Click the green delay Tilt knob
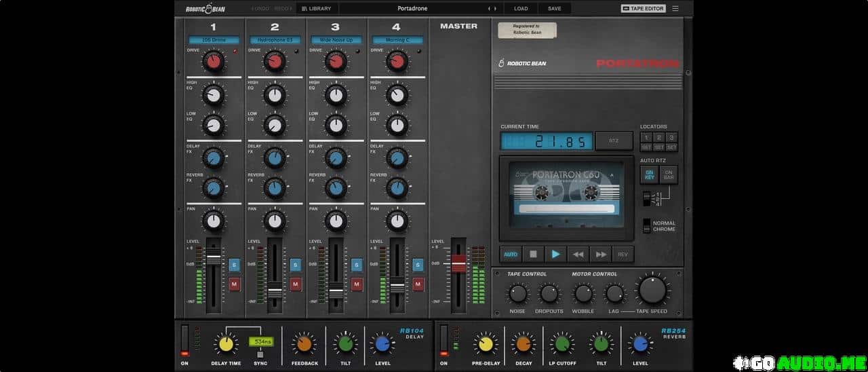 346,344
